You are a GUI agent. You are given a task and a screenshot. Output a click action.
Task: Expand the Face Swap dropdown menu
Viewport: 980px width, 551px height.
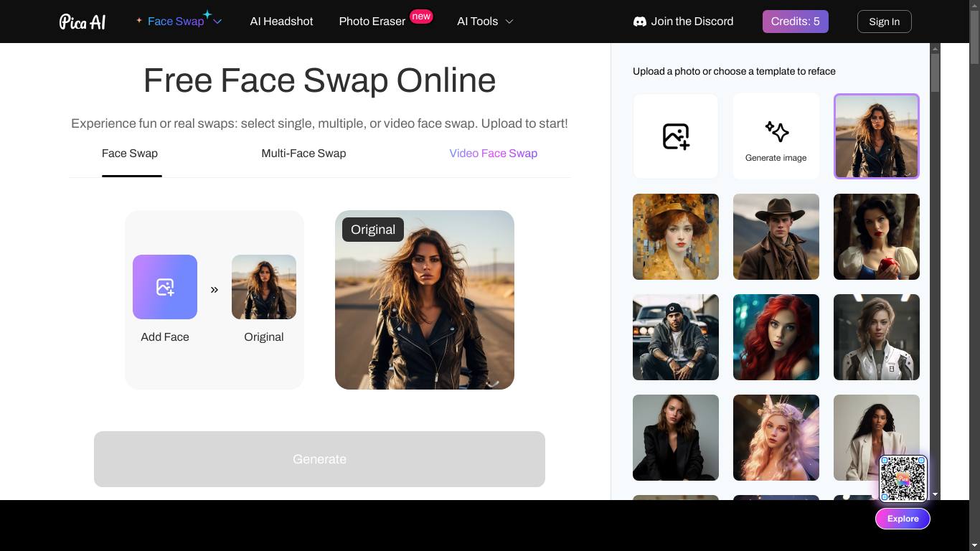[x=217, y=22]
